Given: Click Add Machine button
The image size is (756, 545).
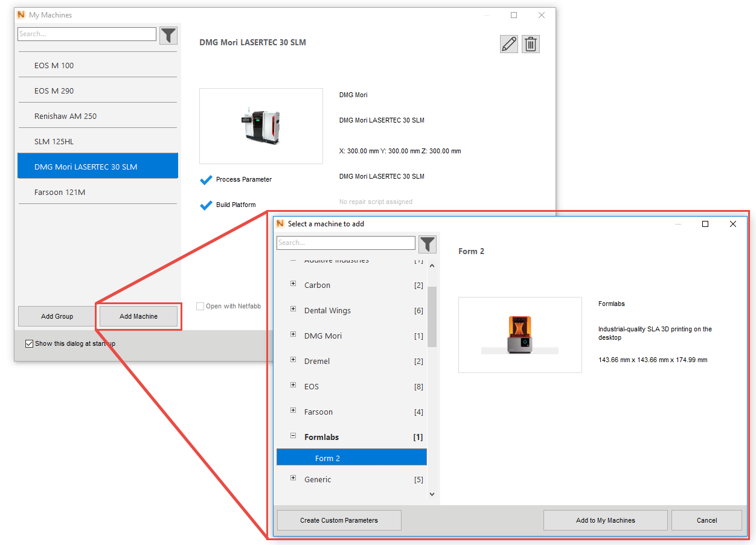Looking at the screenshot, I should (138, 316).
